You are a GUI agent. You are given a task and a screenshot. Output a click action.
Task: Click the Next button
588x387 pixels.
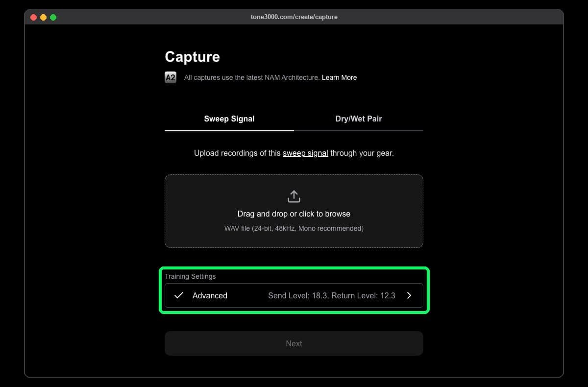[x=294, y=343]
